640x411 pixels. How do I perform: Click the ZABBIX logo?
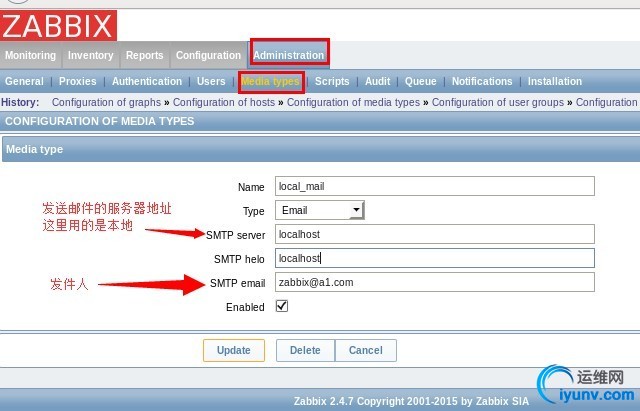(x=58, y=25)
